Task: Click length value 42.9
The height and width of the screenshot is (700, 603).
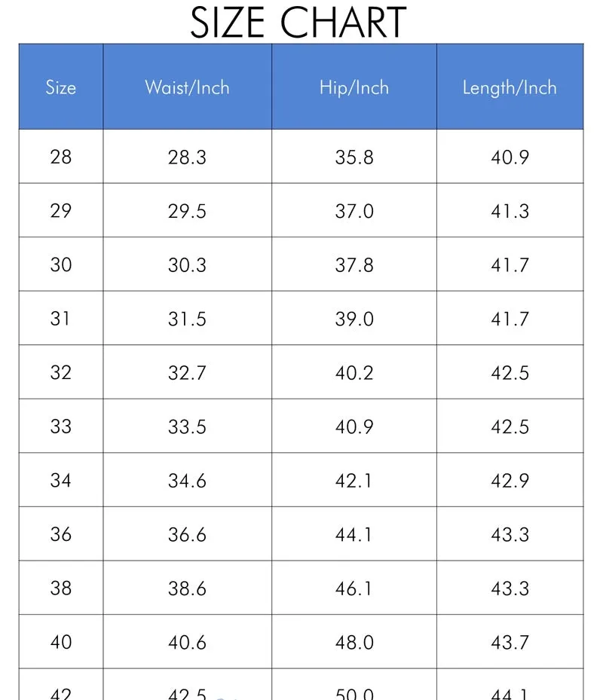Action: 510,481
